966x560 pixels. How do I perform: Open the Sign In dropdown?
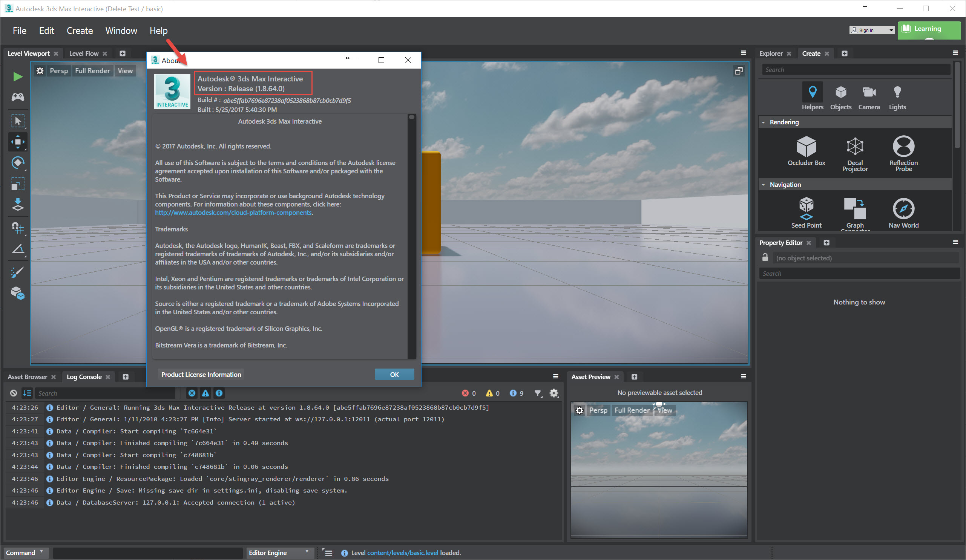click(871, 30)
